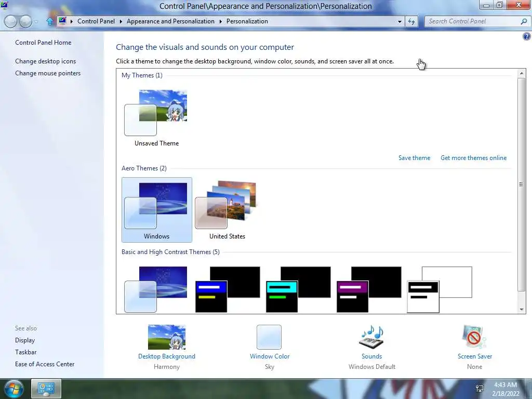This screenshot has height=399, width=532.
Task: Click the Aero Themes (2) group header
Action: (x=144, y=168)
